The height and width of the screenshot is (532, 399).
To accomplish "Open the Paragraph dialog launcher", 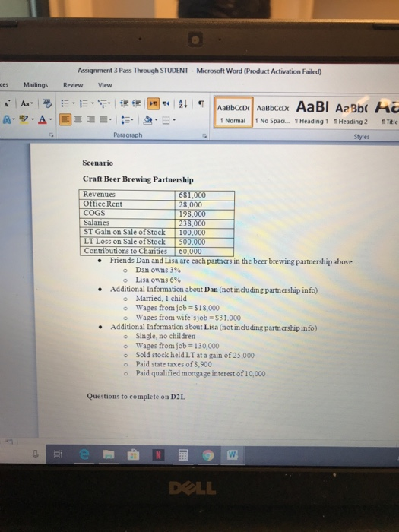I will tap(204, 136).
